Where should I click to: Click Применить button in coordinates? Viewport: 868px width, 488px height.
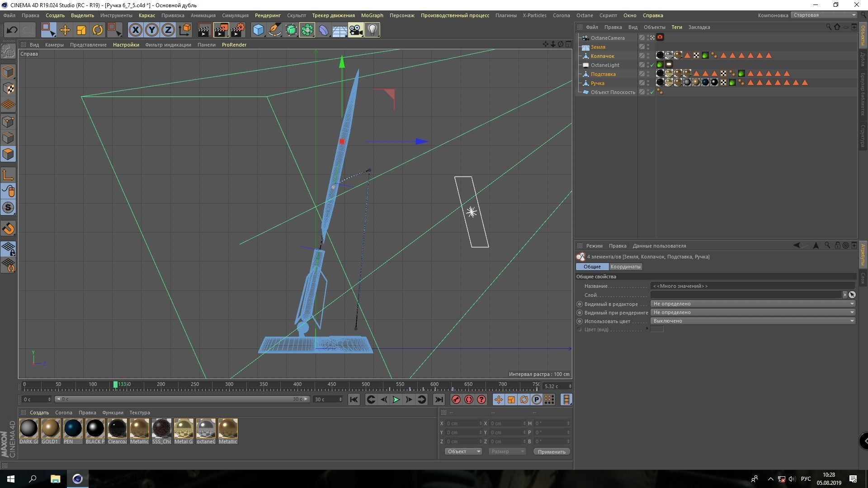tap(552, 451)
